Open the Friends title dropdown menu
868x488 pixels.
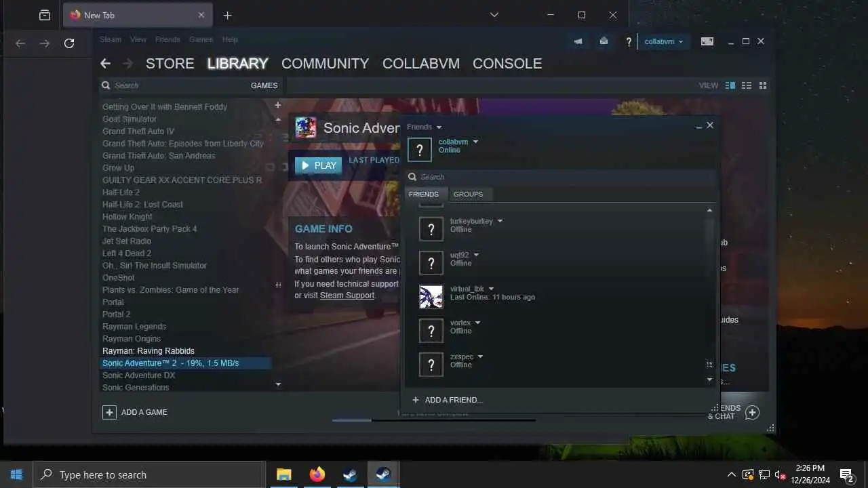[439, 127]
